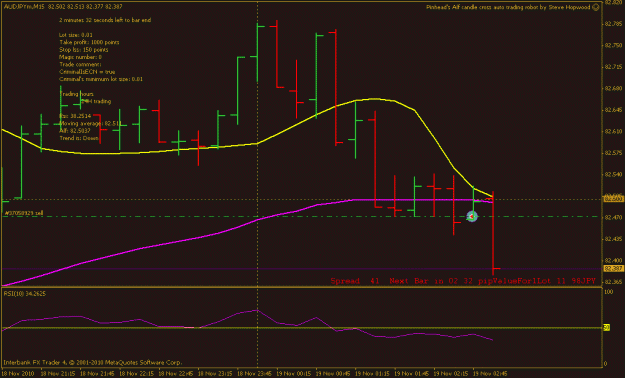Click the 'CriminalIsECN = true' line
Image resolution: width=625 pixels, height=378 pixels.
[87, 72]
